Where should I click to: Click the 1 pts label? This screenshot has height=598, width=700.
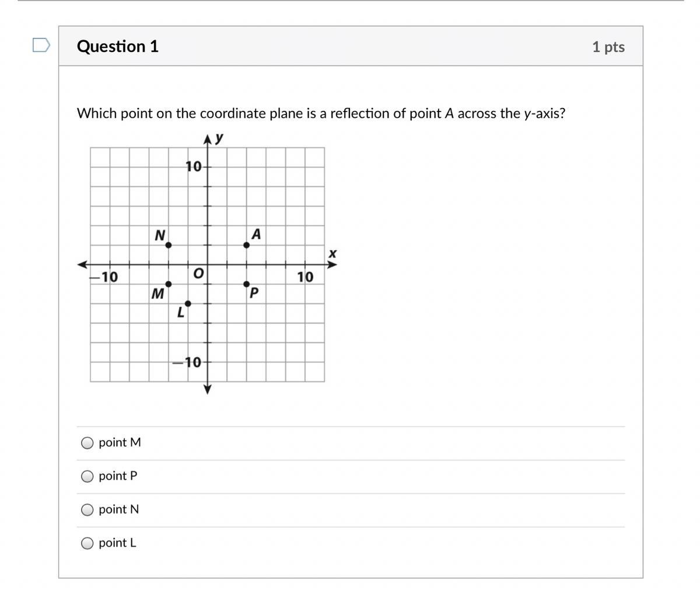click(x=608, y=47)
